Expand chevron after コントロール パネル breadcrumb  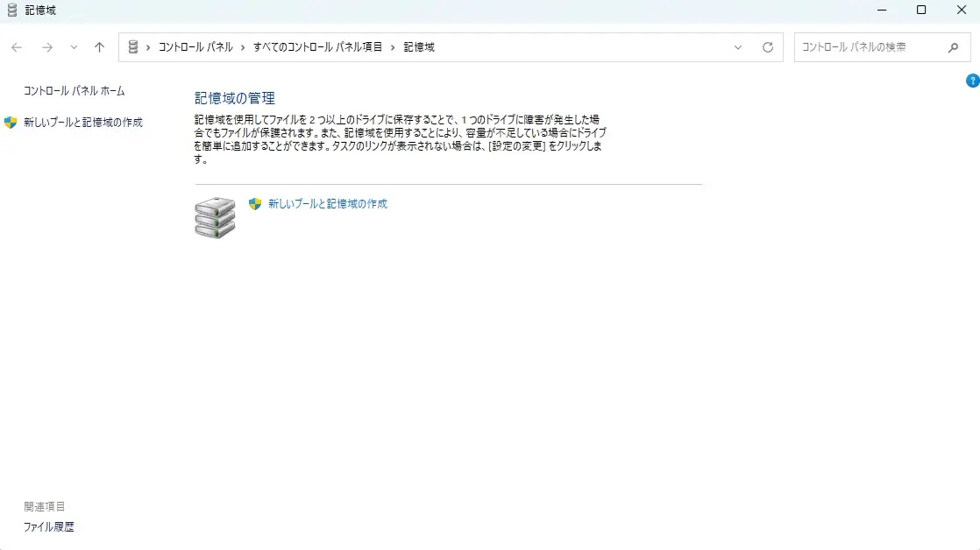[x=243, y=47]
